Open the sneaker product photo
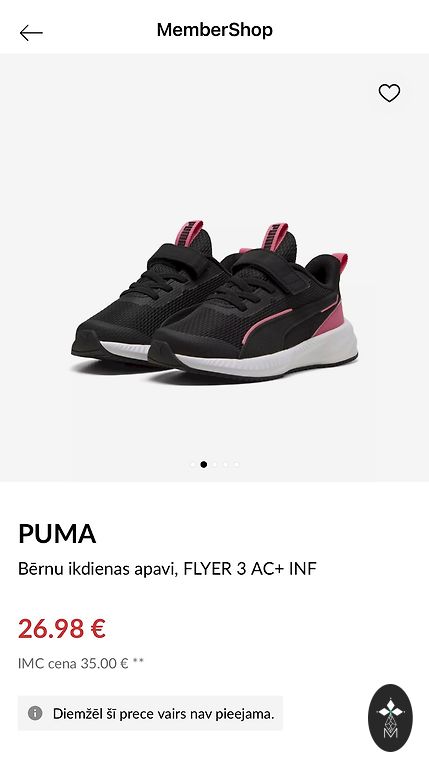 pyautogui.click(x=214, y=267)
